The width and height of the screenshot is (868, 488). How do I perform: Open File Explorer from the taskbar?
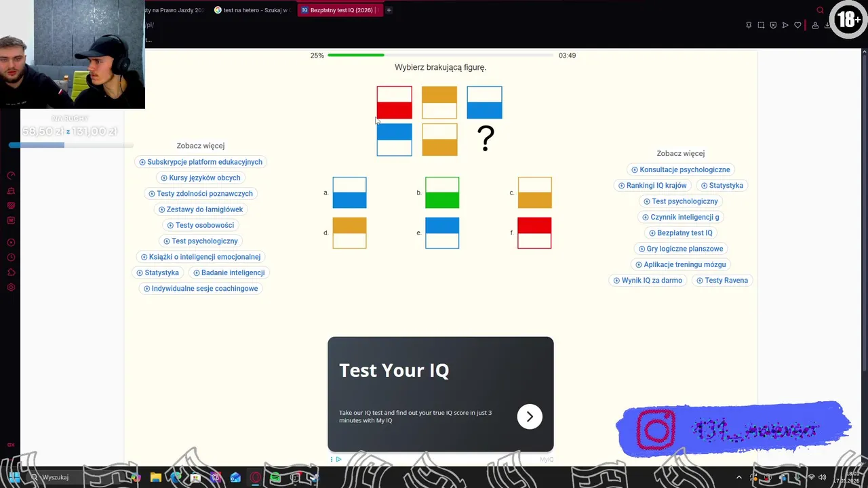[x=155, y=477]
